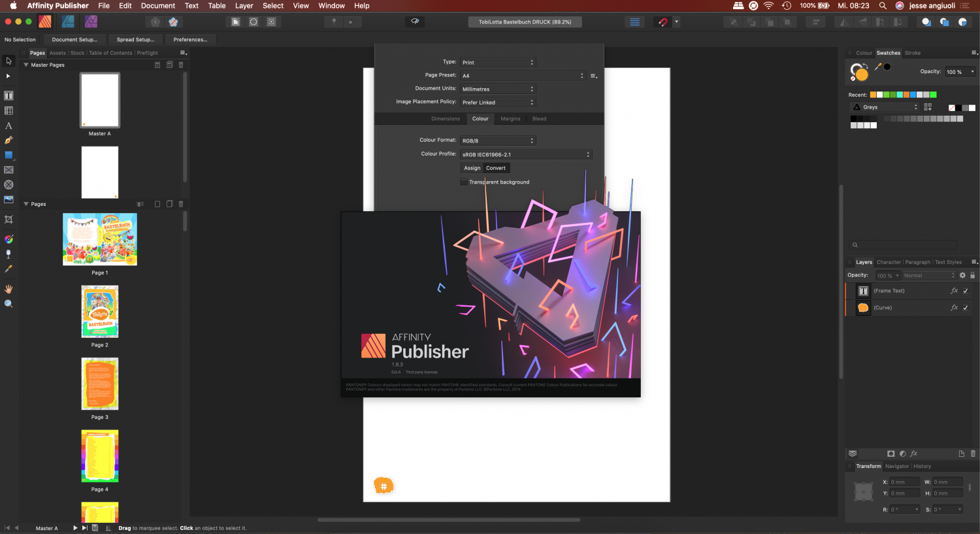Open the Greys palette dropdown
The height and width of the screenshot is (534, 980).
tap(885, 107)
